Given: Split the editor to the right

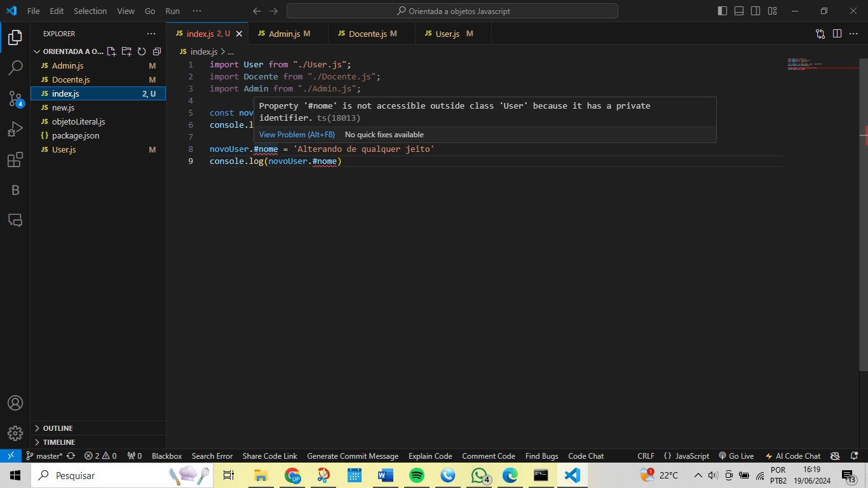Looking at the screenshot, I should [837, 34].
